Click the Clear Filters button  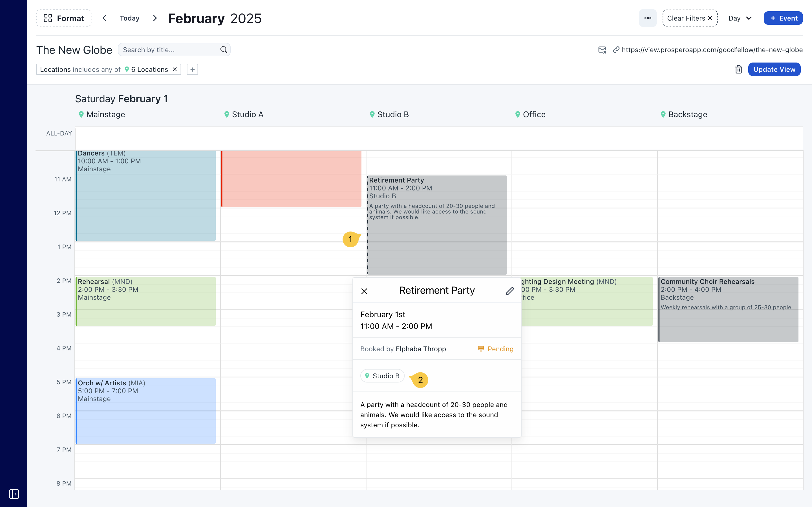coord(690,18)
